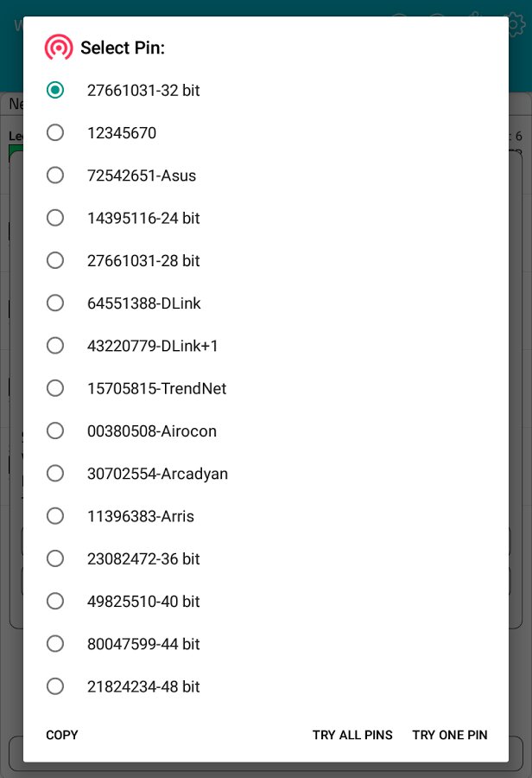Pick the 14395116-24 bit pin
Viewport: 532px width, 778px height.
click(x=55, y=218)
